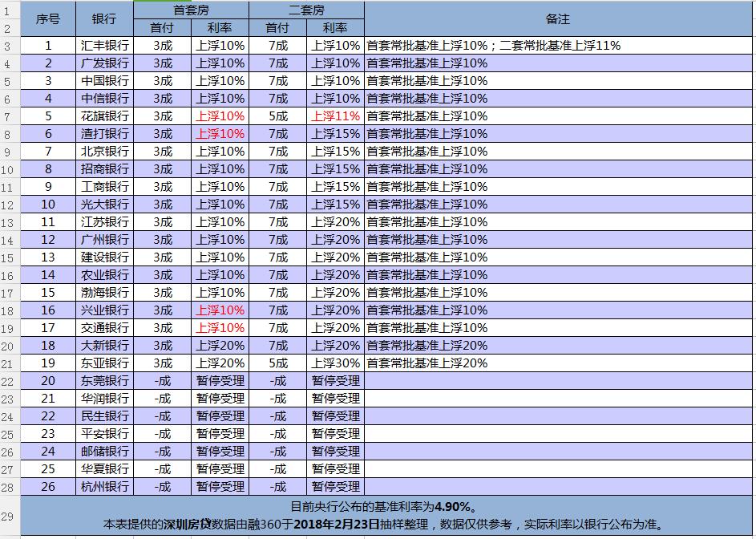
Task: Click the 备注 header cell
Action: tap(558, 18)
